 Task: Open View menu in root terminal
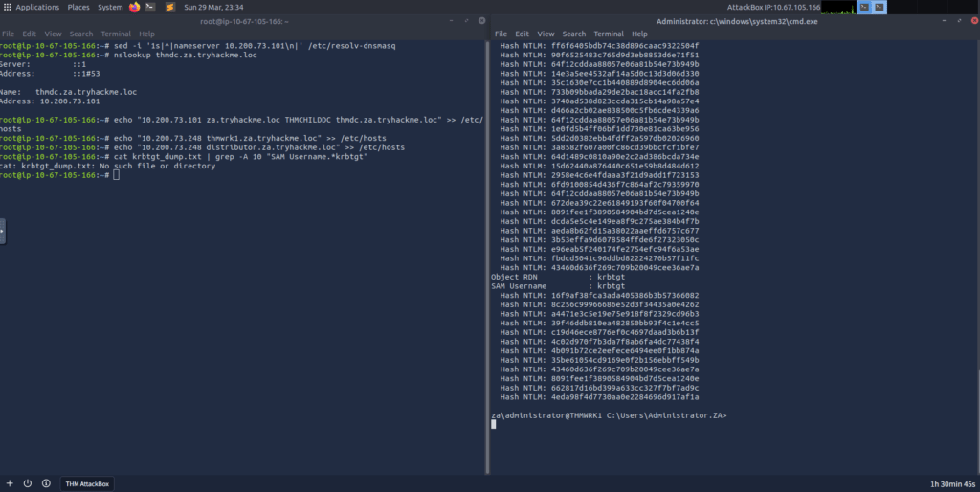(54, 34)
